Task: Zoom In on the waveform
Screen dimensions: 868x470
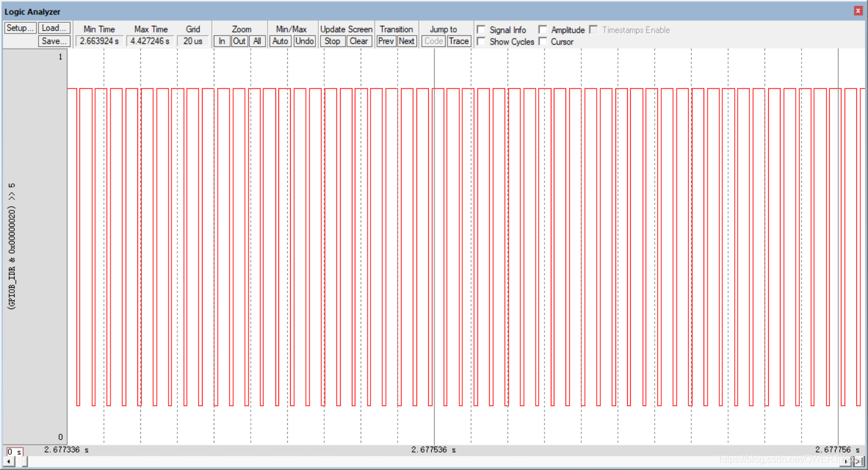Action: pos(222,41)
